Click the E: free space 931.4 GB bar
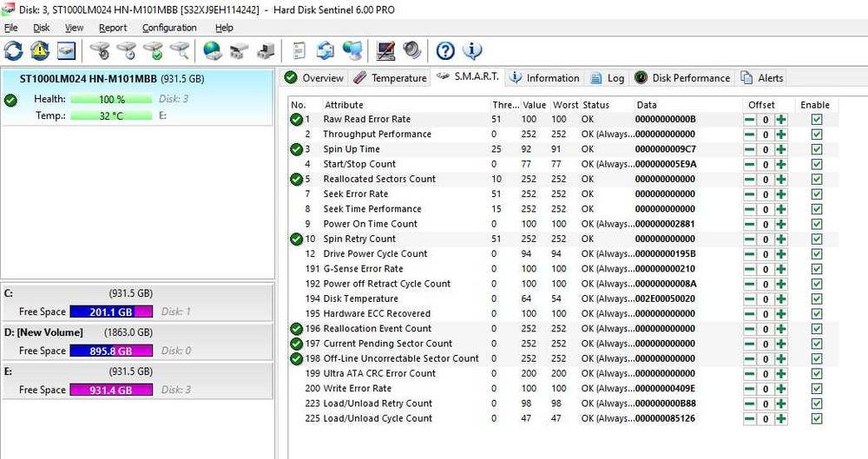Viewport: 868px width, 459px height. point(111,390)
